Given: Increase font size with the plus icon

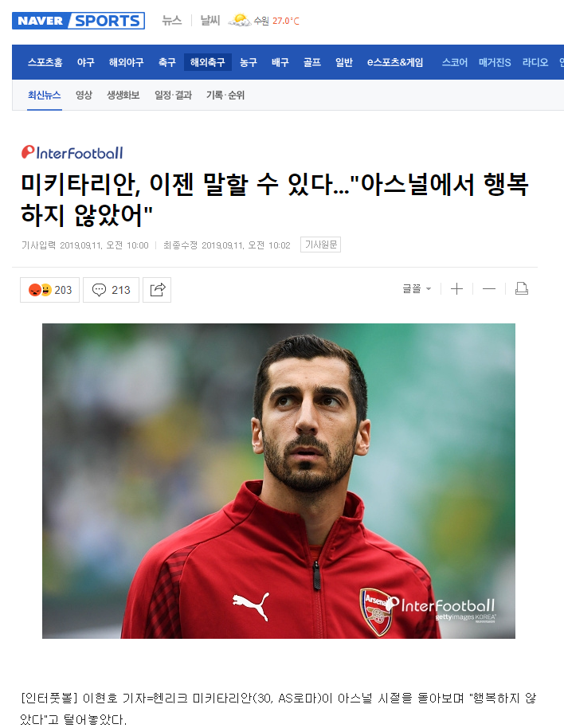Looking at the screenshot, I should [x=456, y=289].
